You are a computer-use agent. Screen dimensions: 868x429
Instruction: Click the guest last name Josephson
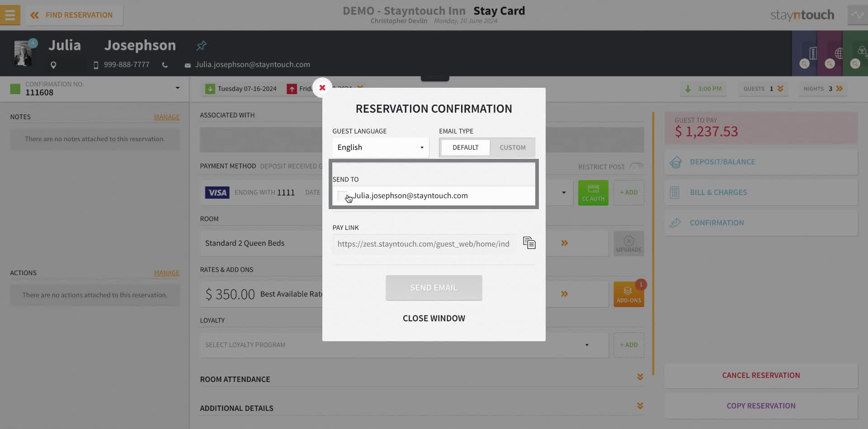pyautogui.click(x=140, y=45)
